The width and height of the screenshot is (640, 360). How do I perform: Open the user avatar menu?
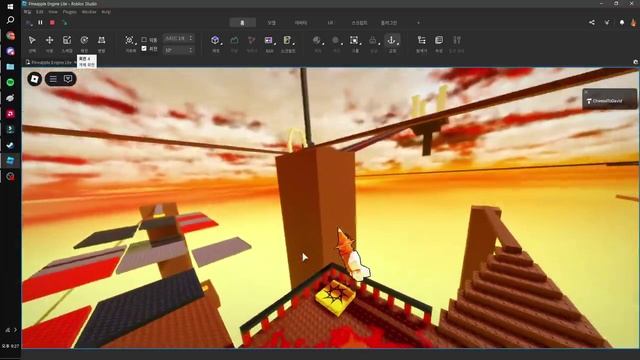pos(633,22)
